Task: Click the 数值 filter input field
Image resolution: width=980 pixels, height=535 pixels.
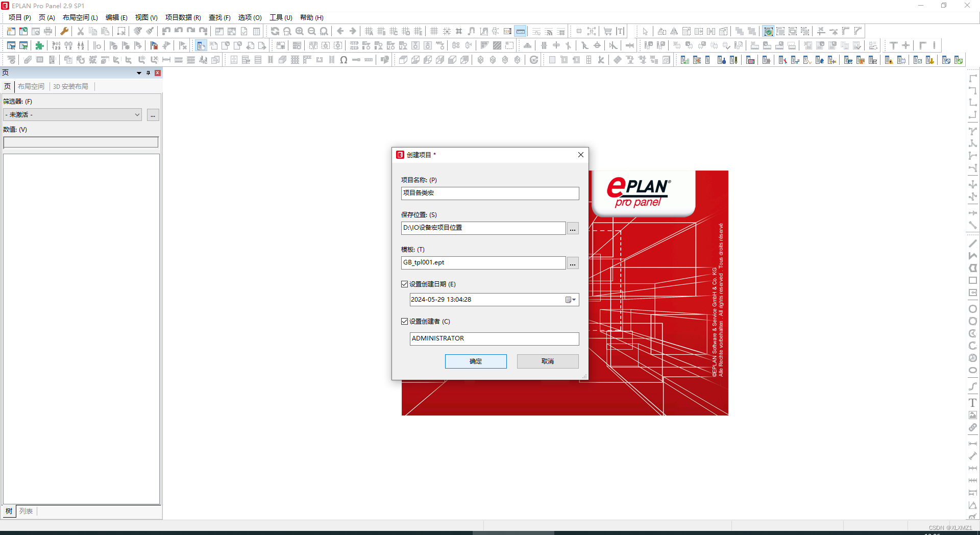Action: pyautogui.click(x=81, y=142)
